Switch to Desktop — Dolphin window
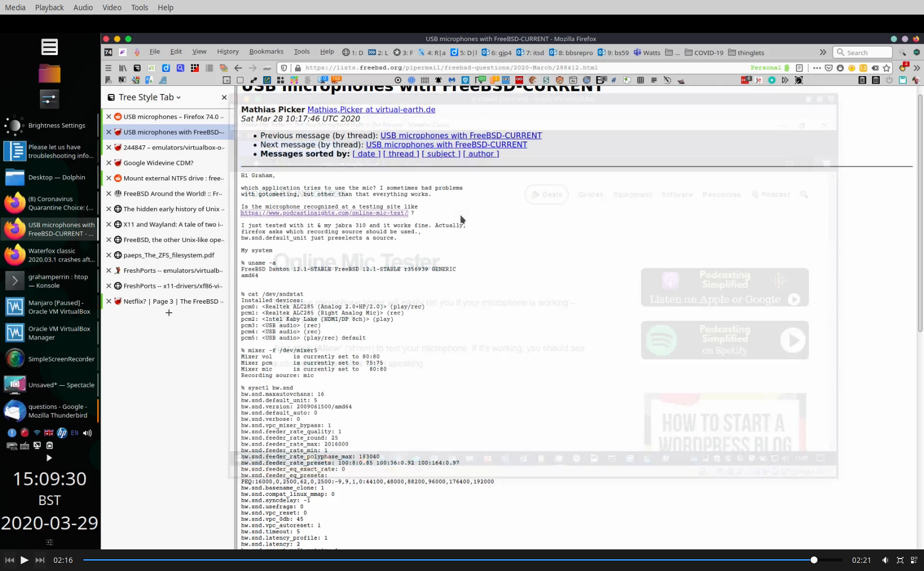Screen dimensions: 924x571 point(50,177)
